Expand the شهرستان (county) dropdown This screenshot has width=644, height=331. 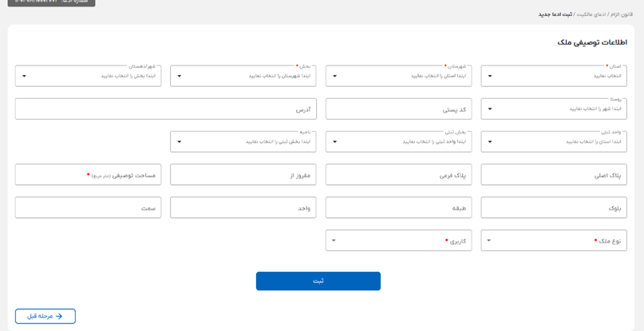click(398, 77)
